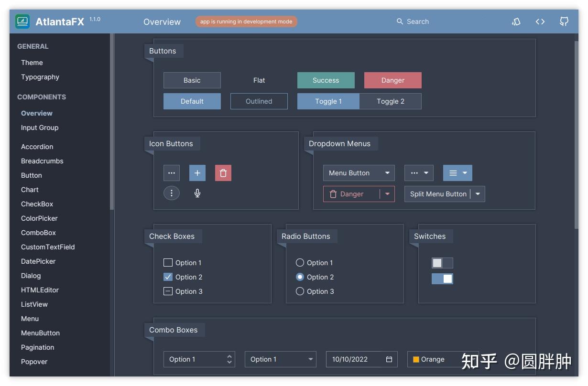This screenshot has height=386, width=588.
Task: Click the red trash icon button
Action: tap(223, 172)
